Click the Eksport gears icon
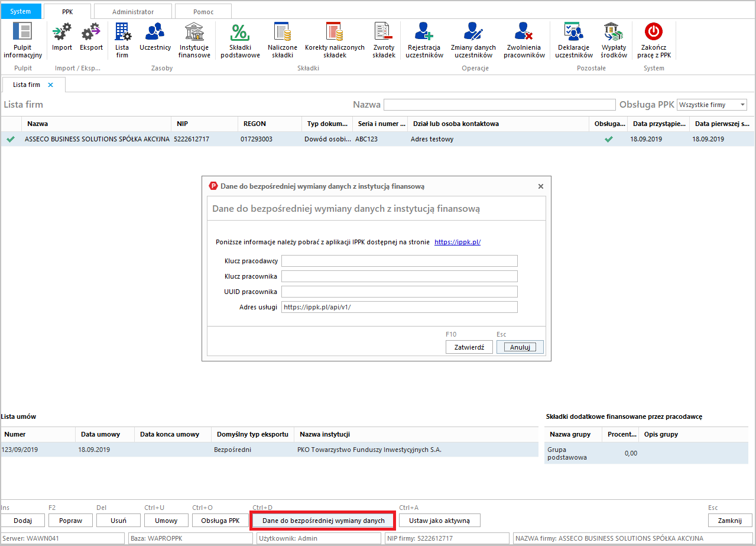 [91, 31]
